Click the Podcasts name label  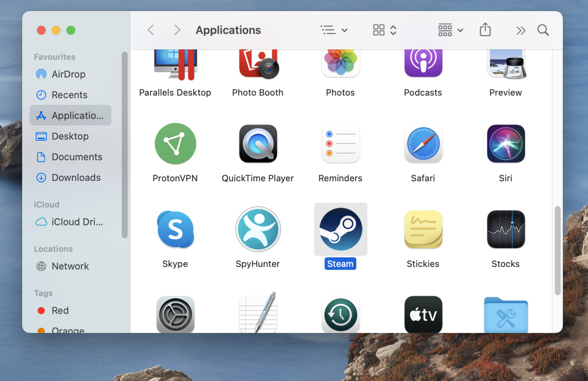pos(423,92)
